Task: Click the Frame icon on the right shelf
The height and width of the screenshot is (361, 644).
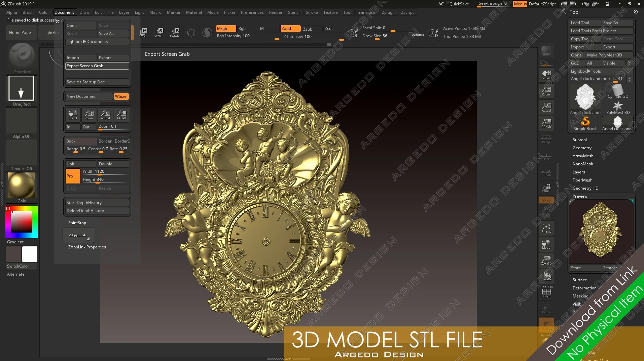Action: pyautogui.click(x=546, y=228)
